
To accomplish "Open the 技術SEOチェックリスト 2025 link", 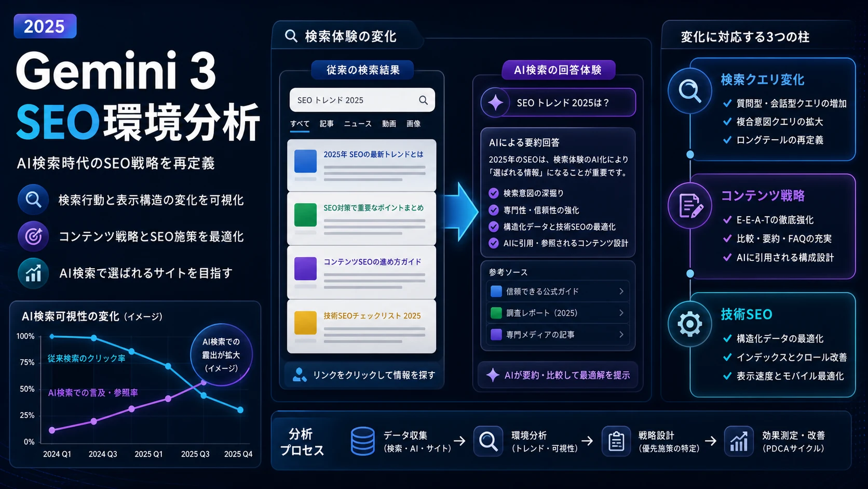I will click(x=372, y=316).
